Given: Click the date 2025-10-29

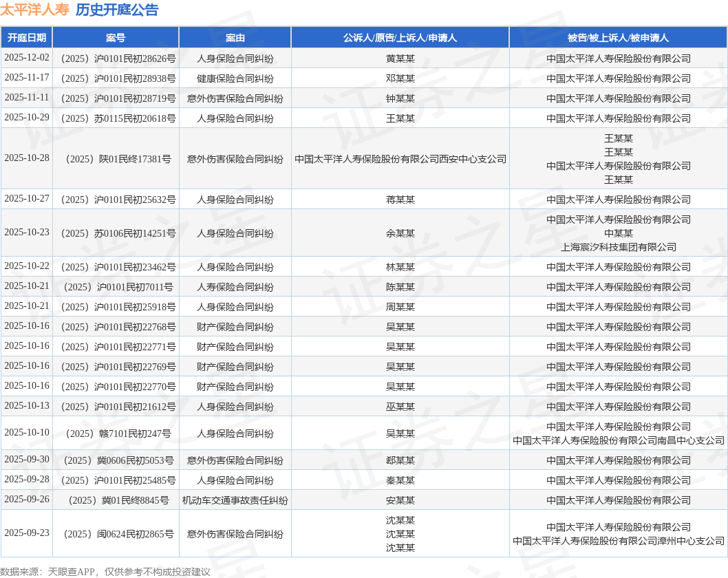Looking at the screenshot, I should pos(26,118).
